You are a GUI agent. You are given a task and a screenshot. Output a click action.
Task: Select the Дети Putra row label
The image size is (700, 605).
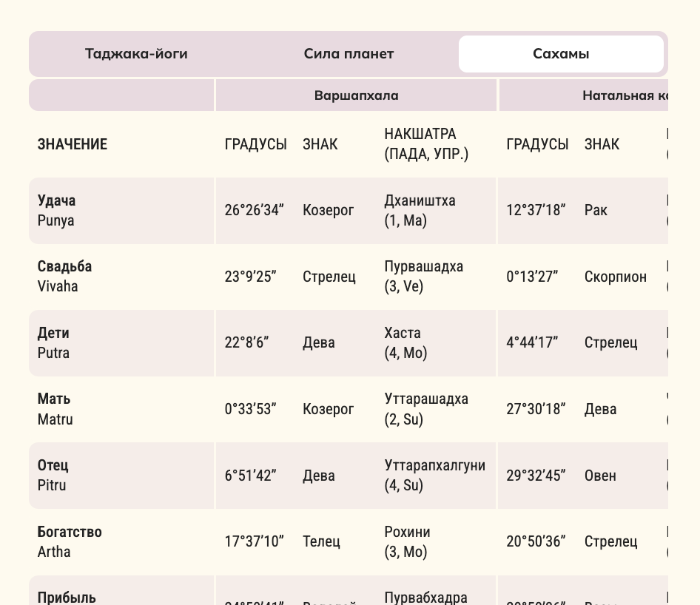53,342
